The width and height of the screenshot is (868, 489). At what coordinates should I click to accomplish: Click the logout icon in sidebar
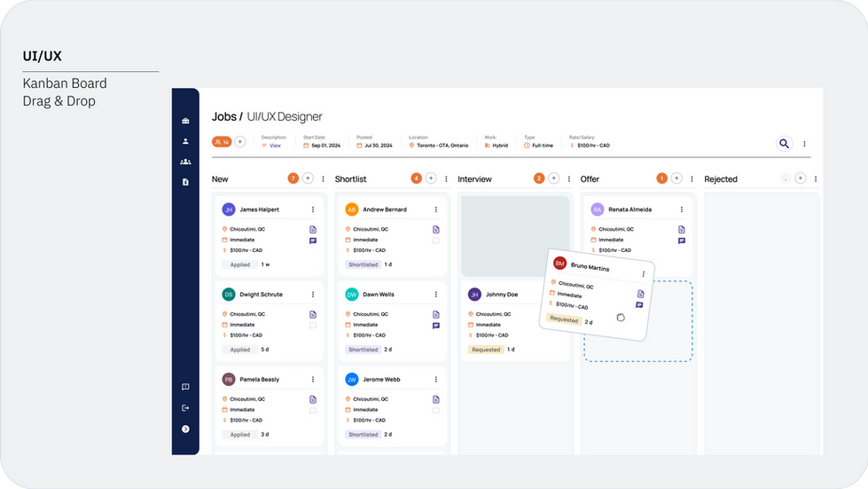coord(185,408)
